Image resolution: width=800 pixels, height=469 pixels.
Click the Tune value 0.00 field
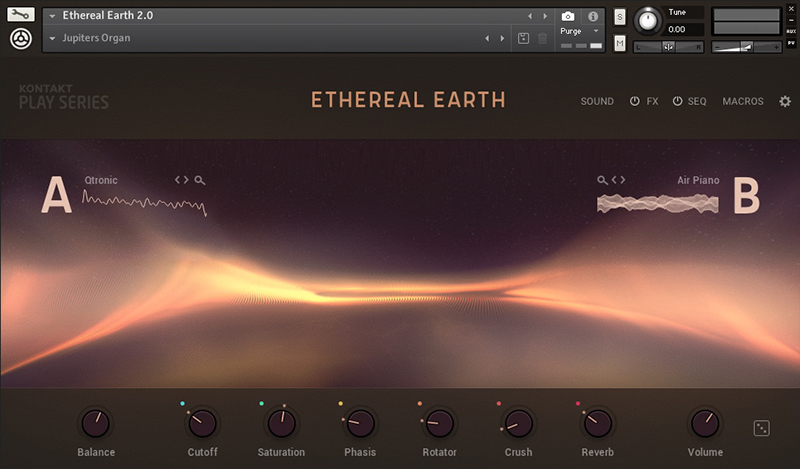684,29
